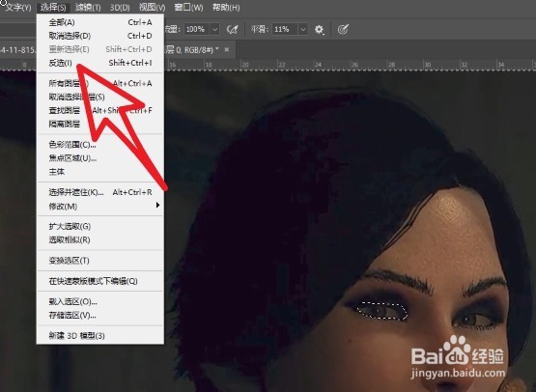Choose 在快速蒙版模式下编辑(Q)

(x=100, y=281)
